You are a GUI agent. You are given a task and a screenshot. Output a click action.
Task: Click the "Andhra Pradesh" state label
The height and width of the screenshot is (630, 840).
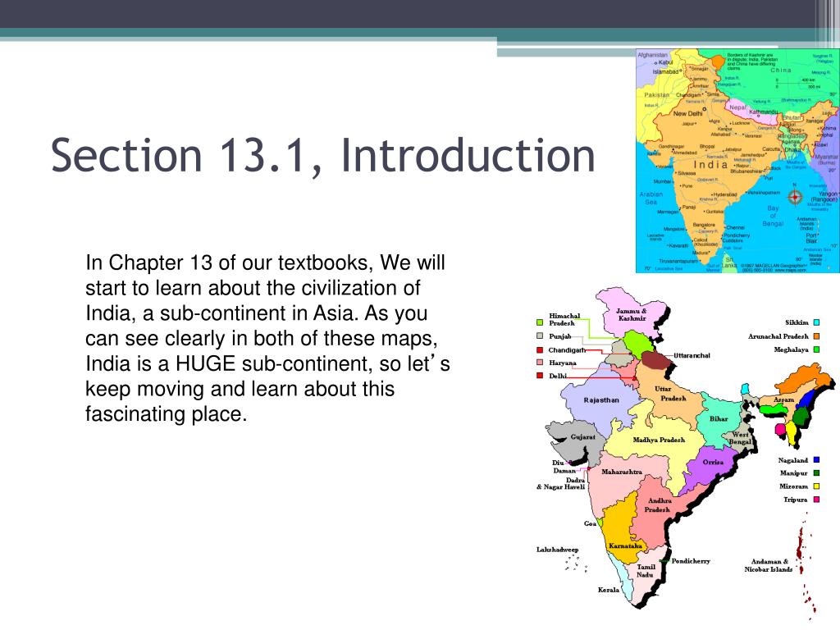pos(659,505)
